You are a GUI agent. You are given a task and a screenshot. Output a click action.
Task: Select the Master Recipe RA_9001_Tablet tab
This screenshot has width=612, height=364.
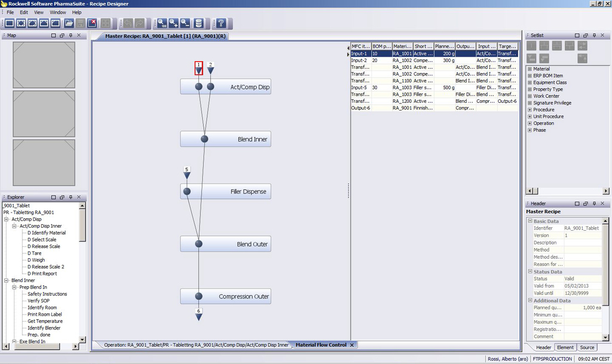pyautogui.click(x=165, y=36)
